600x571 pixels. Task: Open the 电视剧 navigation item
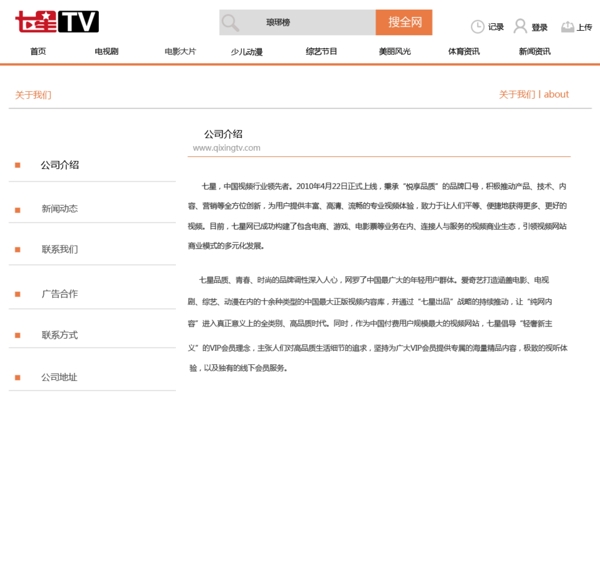click(106, 51)
